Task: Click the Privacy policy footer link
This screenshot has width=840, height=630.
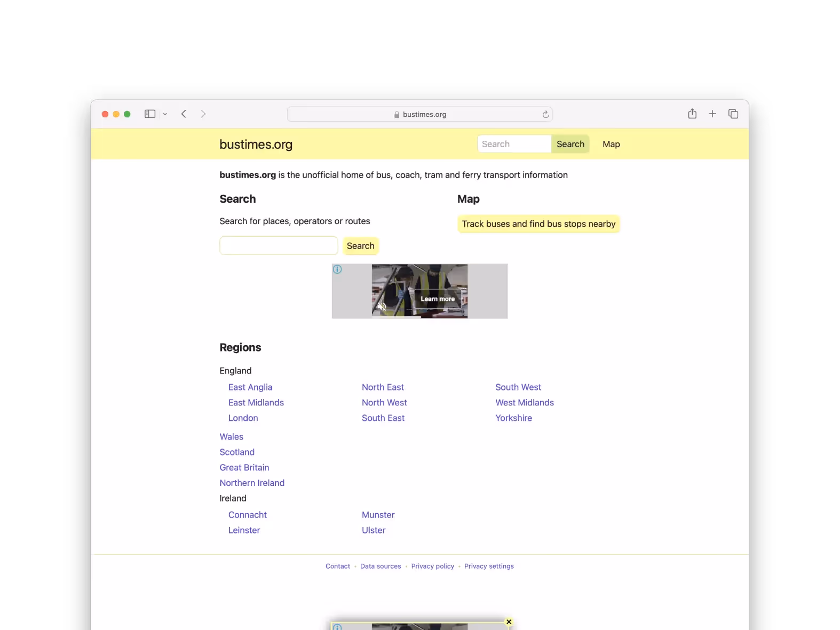Action: point(433,567)
